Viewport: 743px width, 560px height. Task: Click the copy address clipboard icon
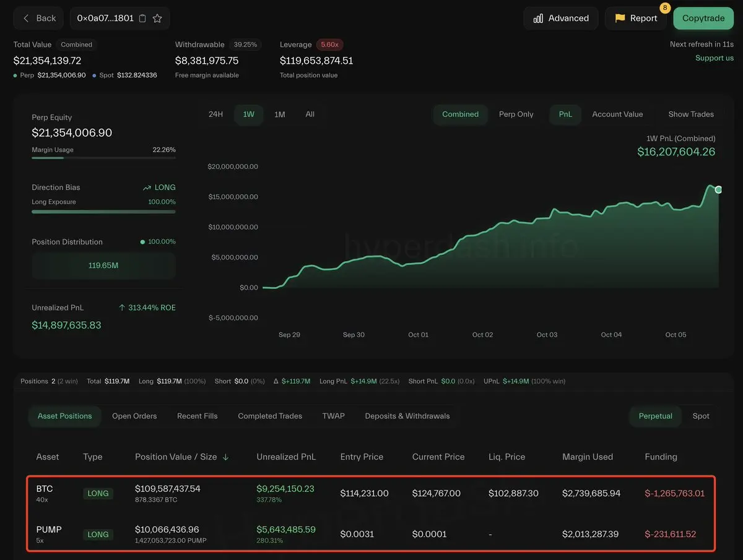[142, 19]
